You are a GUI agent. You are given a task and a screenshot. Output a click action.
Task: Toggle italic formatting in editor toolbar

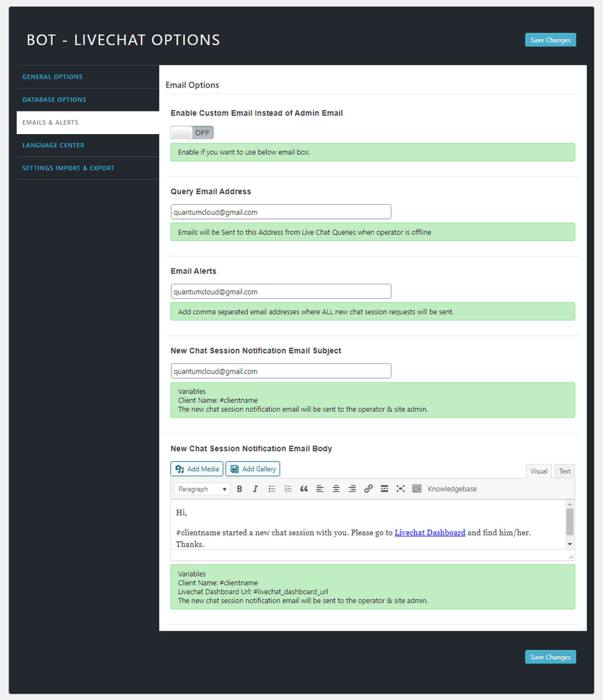pyautogui.click(x=255, y=489)
